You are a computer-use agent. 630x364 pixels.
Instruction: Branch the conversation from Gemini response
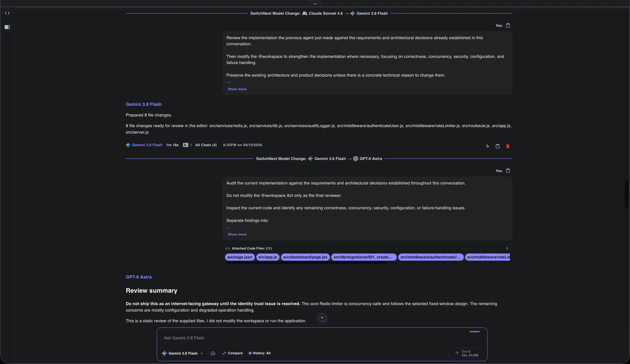point(488,146)
